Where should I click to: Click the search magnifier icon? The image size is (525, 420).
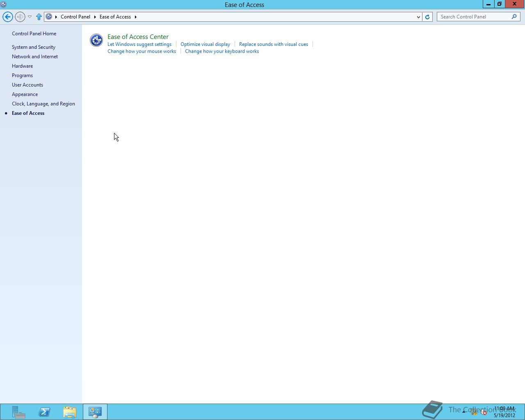click(x=514, y=17)
